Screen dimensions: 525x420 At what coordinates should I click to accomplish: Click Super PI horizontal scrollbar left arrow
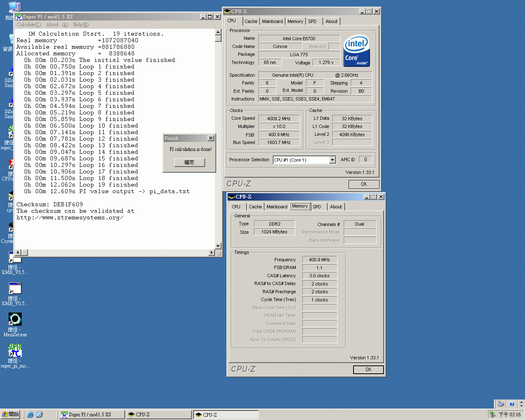pos(18,253)
